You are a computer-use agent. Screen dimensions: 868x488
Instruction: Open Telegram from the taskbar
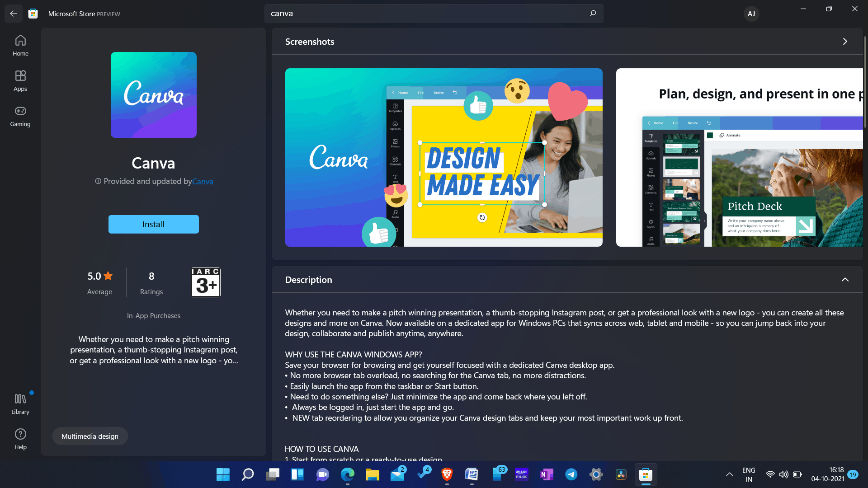click(571, 474)
